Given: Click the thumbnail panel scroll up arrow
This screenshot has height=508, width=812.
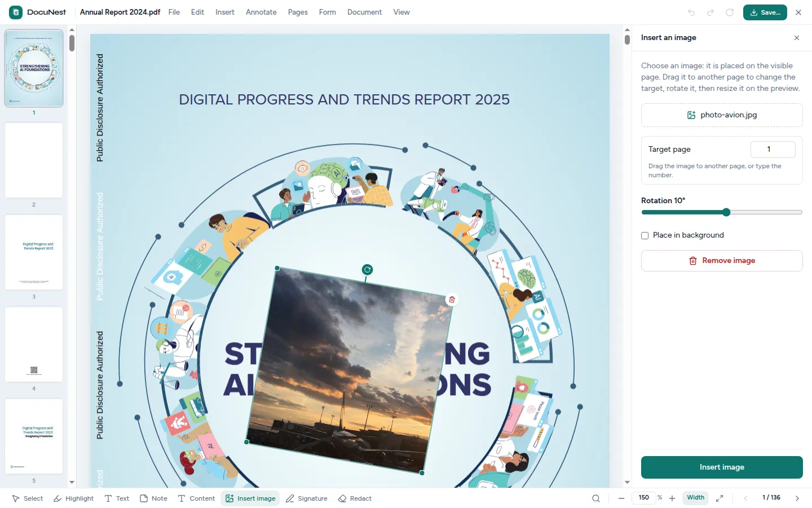Looking at the screenshot, I should tap(72, 30).
